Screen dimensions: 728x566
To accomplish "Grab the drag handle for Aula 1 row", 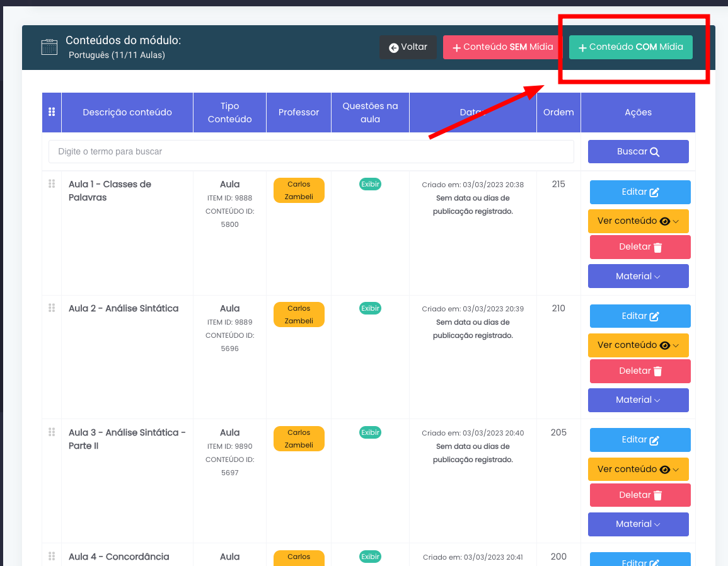I will (52, 184).
